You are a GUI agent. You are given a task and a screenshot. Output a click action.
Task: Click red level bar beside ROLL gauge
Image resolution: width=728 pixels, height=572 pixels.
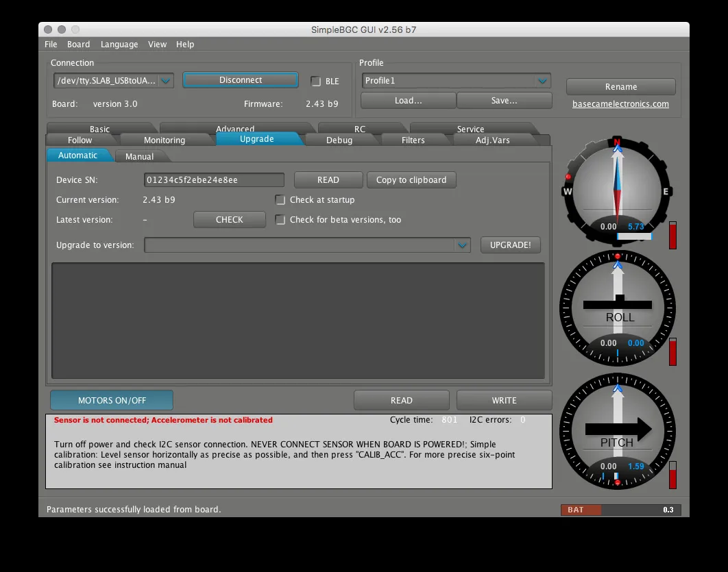point(672,351)
